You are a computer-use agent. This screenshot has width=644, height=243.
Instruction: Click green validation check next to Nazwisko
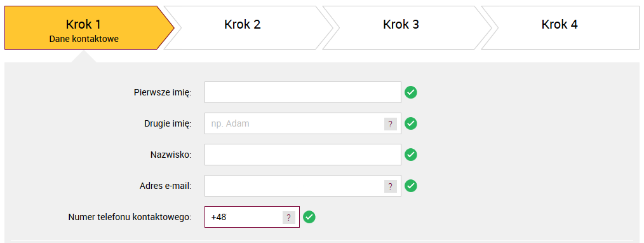[x=411, y=155]
